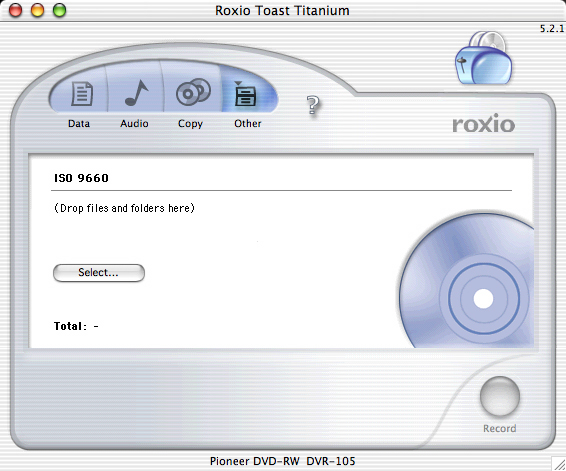Click the large blue disc graphic
Screen dimensions: 566x471
[x=466, y=281]
